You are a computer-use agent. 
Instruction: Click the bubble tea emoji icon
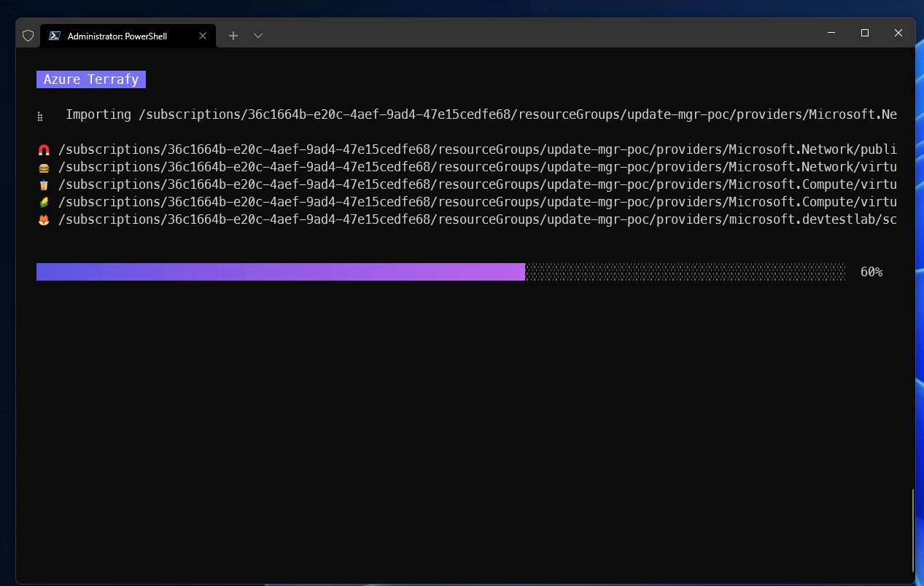44,185
